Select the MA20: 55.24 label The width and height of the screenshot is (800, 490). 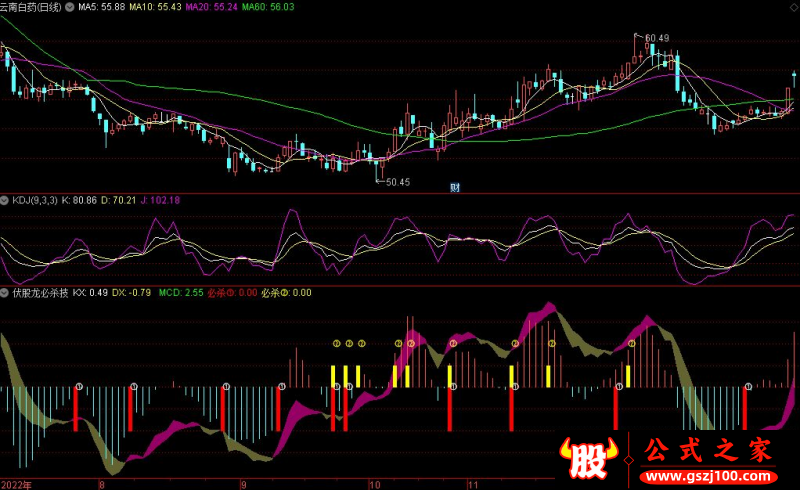coord(211,7)
